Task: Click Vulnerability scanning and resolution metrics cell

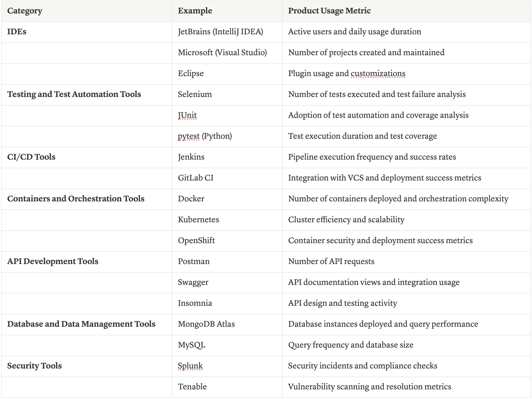Action: point(370,387)
